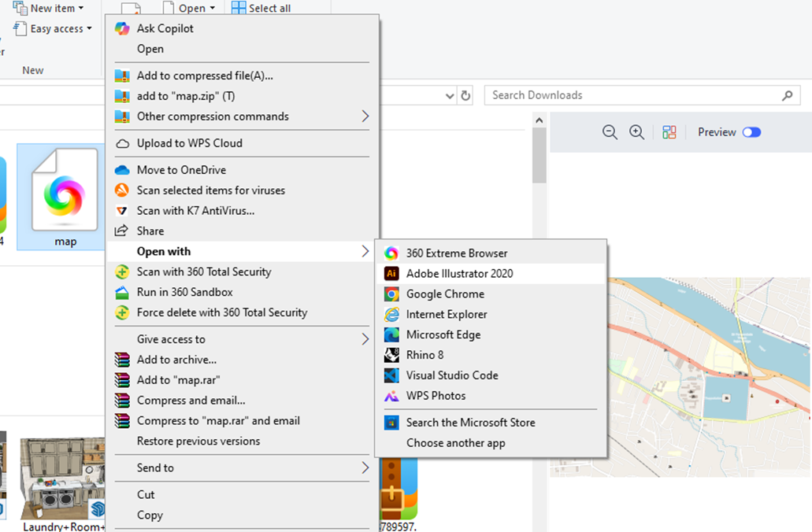Click the WPS Photos icon
This screenshot has height=532, width=812.
coord(391,396)
